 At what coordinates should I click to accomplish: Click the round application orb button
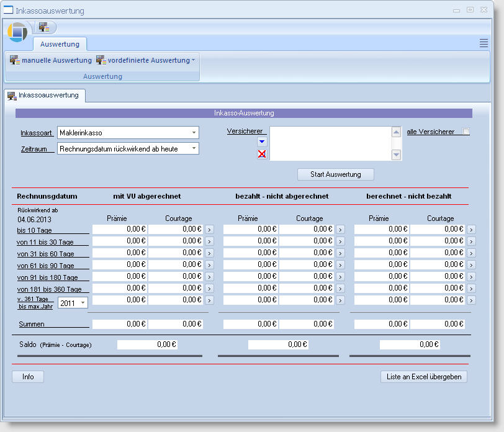17,32
